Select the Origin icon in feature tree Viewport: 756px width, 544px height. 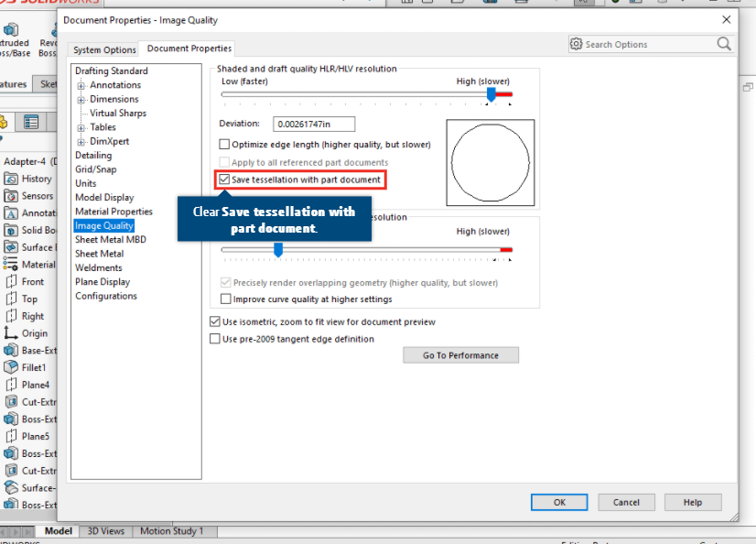coord(11,333)
